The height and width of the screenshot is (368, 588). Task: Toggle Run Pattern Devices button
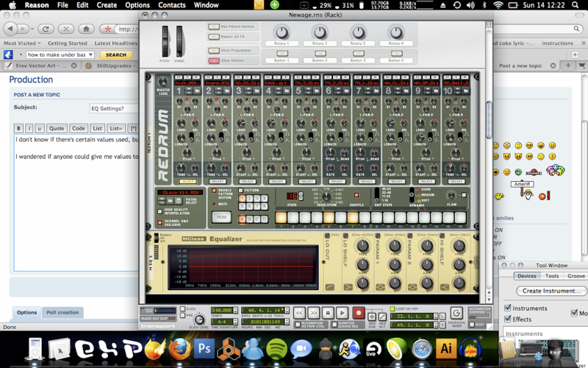[x=214, y=26]
